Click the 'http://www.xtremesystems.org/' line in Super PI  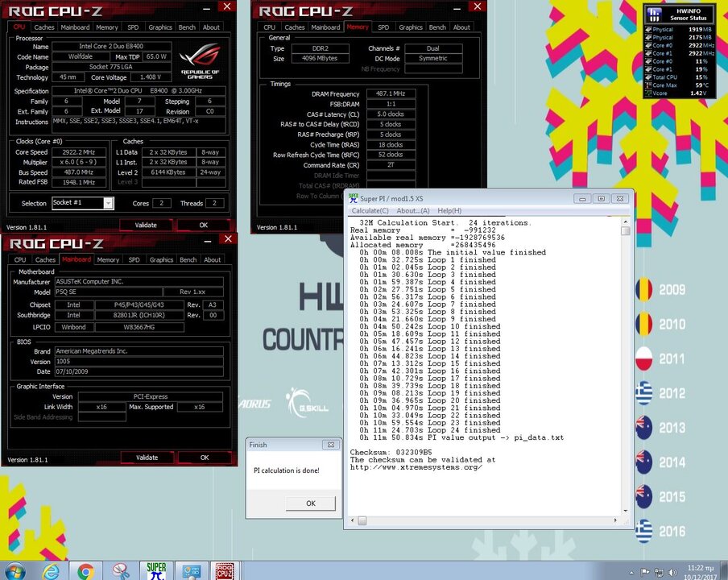click(416, 467)
